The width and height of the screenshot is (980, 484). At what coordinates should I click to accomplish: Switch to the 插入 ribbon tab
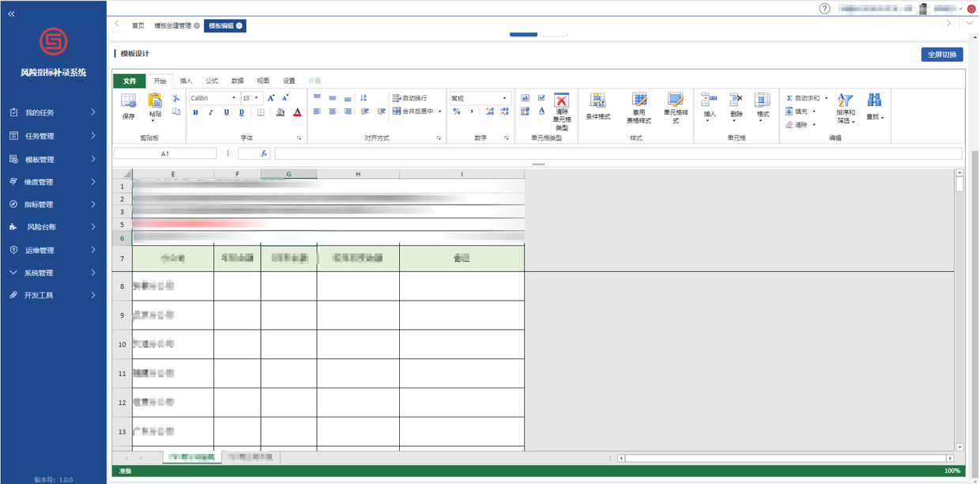click(186, 81)
